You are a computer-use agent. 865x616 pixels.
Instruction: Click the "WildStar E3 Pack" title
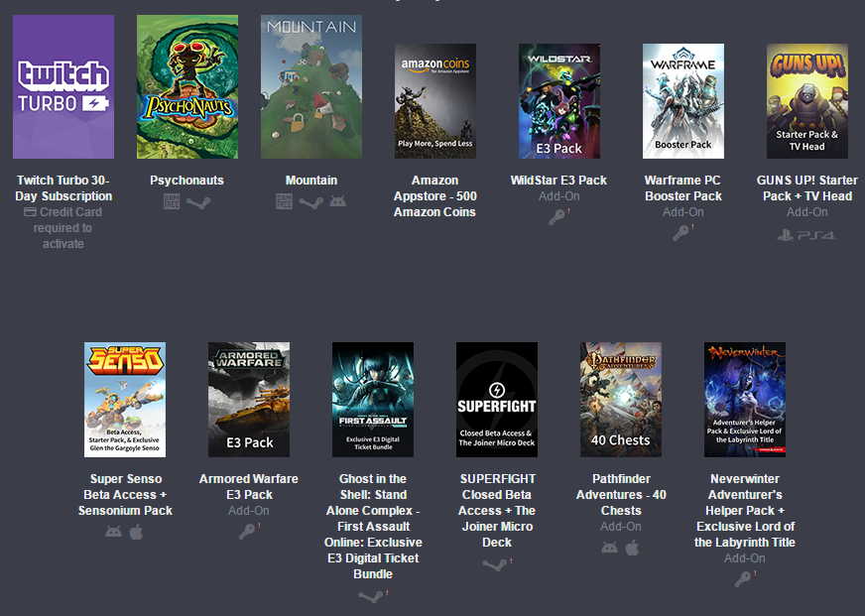(558, 181)
